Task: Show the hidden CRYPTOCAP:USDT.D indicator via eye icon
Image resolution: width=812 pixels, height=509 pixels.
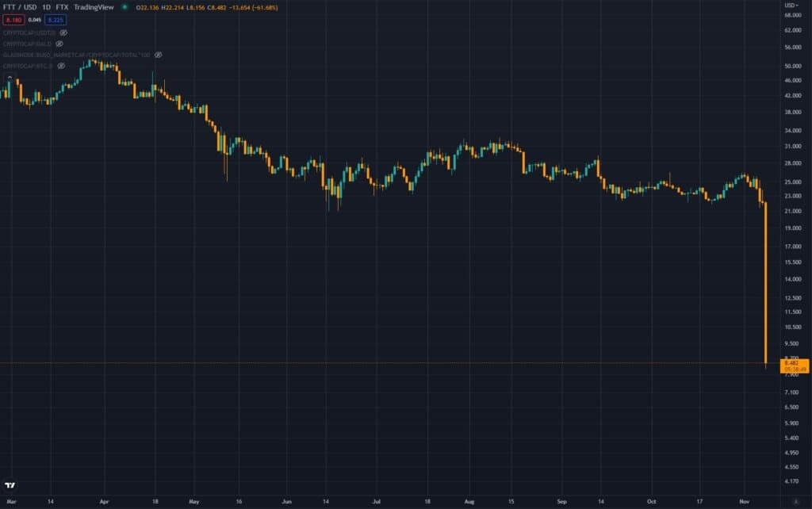Action: coord(63,33)
